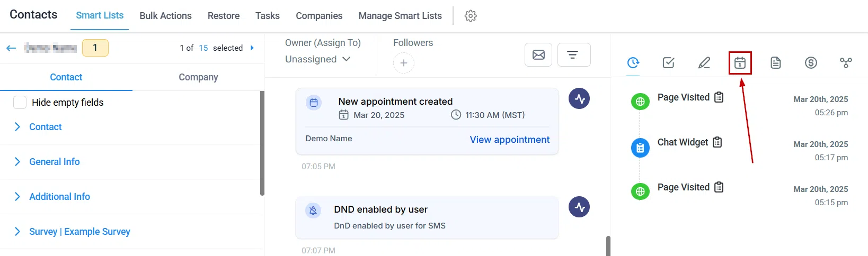This screenshot has width=868, height=256.
Task: Expand the General Info section
Action: [131, 162]
